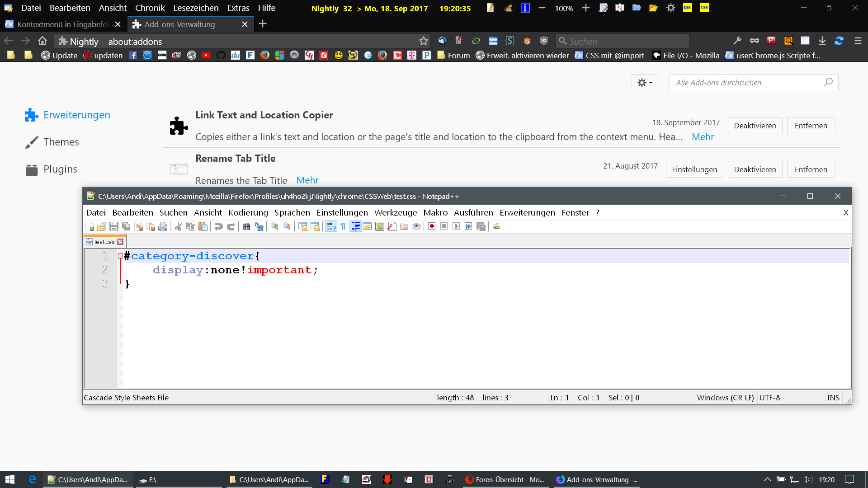Click the Alle Add-ons durchsuchen search field
Viewport: 868px width, 488px height.
pyautogui.click(x=746, y=83)
